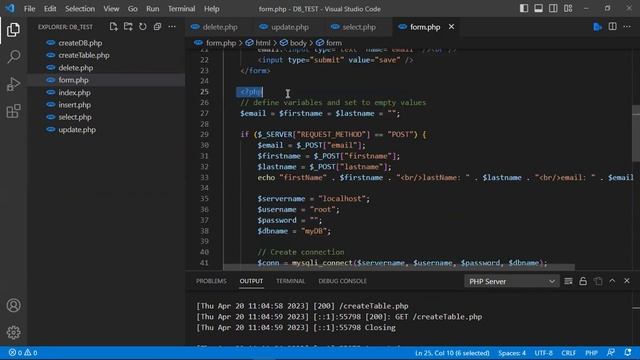Close the bottom panel
The width and height of the screenshot is (640, 360).
tap(627, 281)
